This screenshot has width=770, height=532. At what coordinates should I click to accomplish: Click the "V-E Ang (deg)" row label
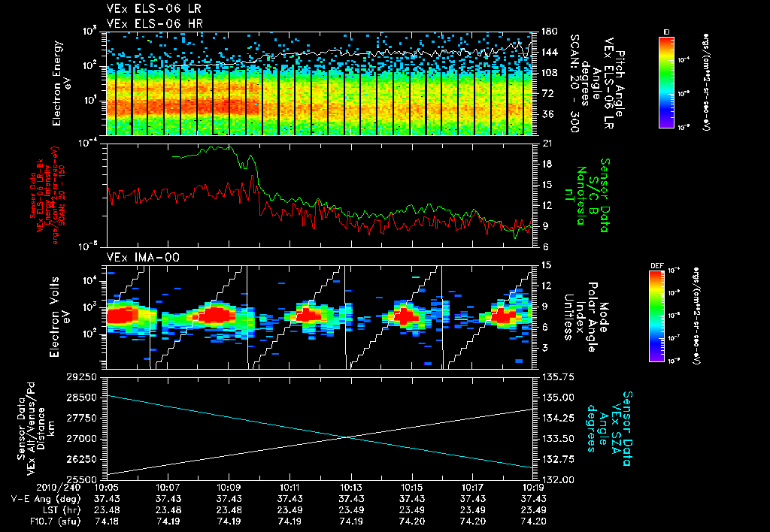tap(45, 499)
